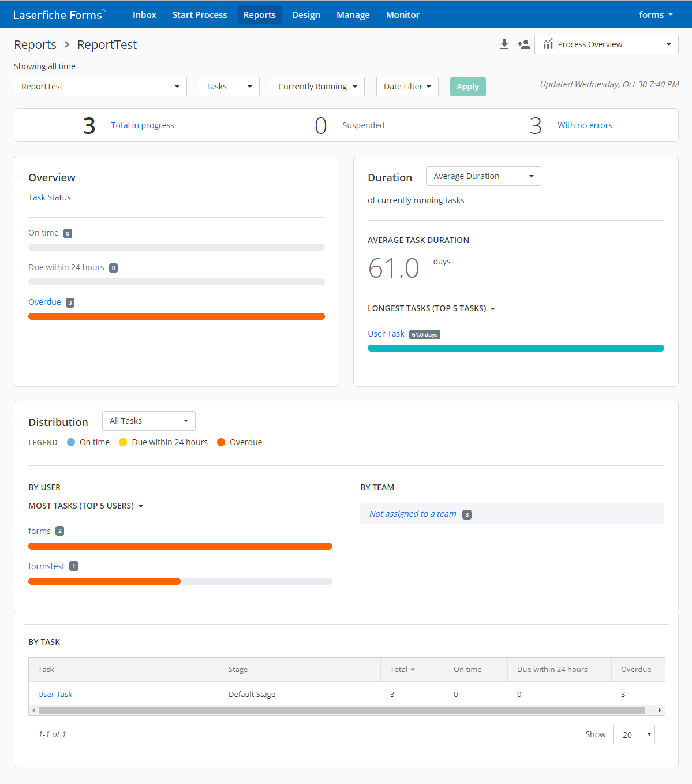This screenshot has height=784, width=692.
Task: Click the Process Overview chart icon
Action: tap(548, 44)
